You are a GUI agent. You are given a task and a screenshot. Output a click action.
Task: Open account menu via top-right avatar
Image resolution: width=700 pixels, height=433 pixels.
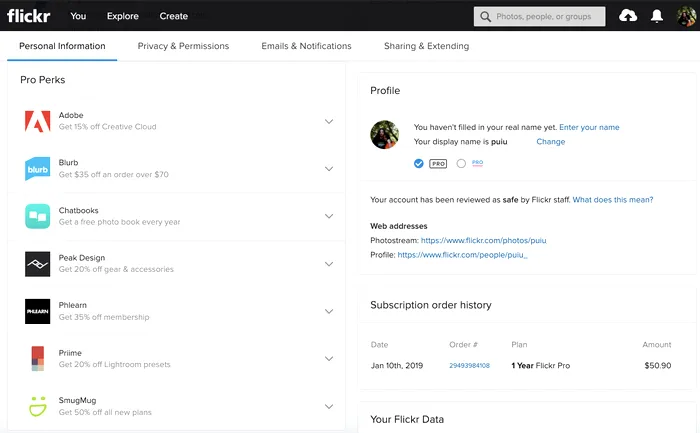click(x=686, y=16)
